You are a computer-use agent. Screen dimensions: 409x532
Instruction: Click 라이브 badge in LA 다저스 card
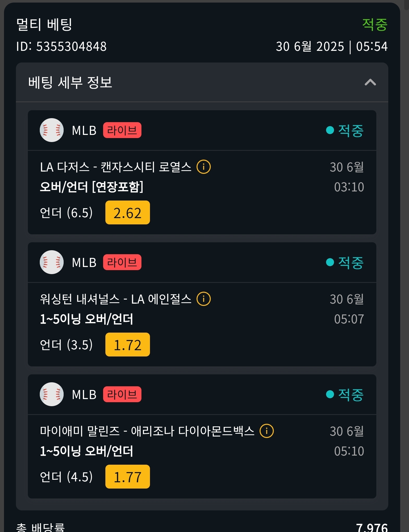pos(122,130)
